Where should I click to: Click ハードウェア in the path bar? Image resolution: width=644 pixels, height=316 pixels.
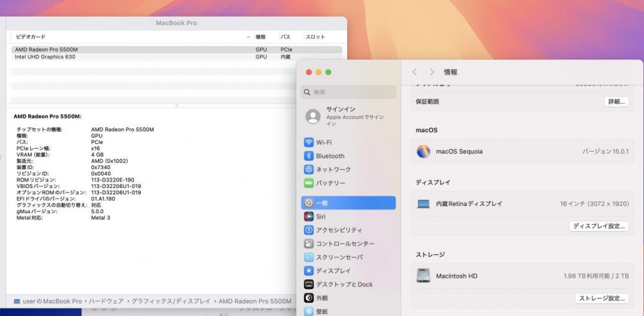click(x=106, y=301)
